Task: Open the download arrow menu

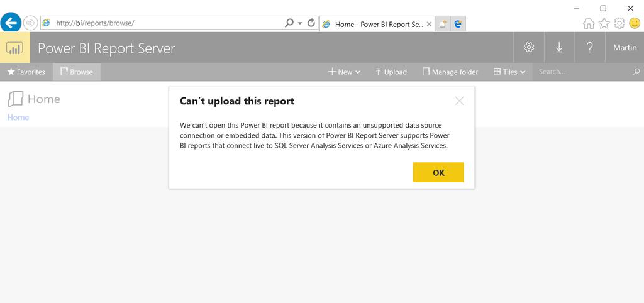Action: [559, 48]
